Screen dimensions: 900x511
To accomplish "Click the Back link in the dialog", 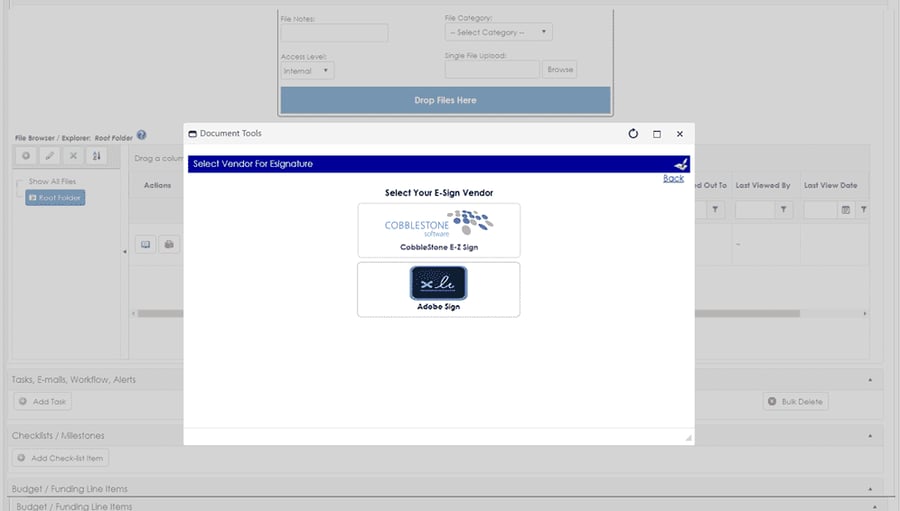I will [673, 179].
